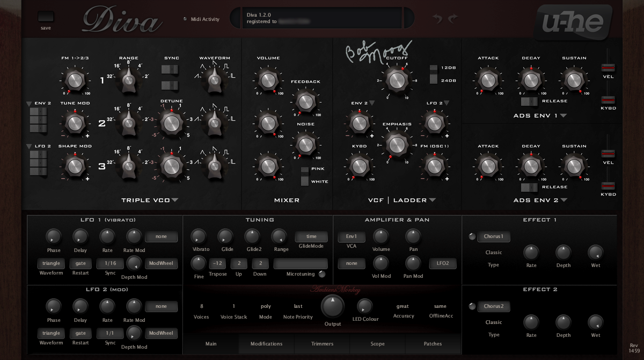This screenshot has height=360, width=644.
Task: Click the LED Colour knob
Action: pos(364,306)
